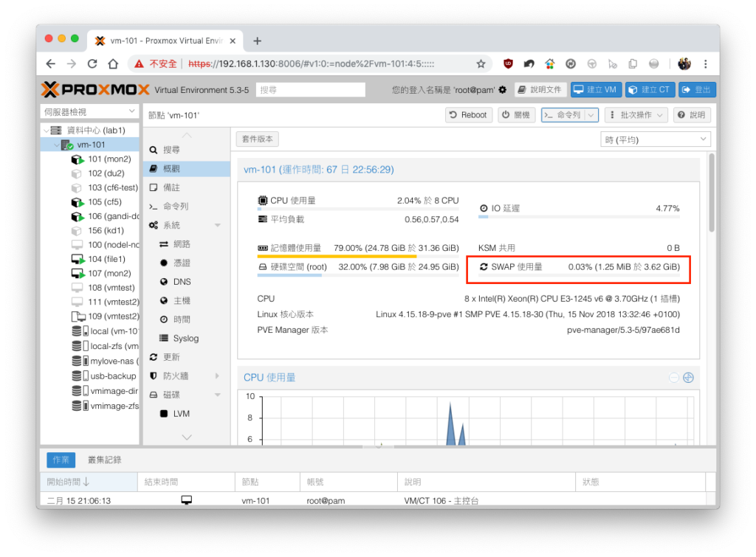Image resolution: width=756 pixels, height=557 pixels.
Task: Click the summary panel vertical scrollbar
Action: [712, 193]
